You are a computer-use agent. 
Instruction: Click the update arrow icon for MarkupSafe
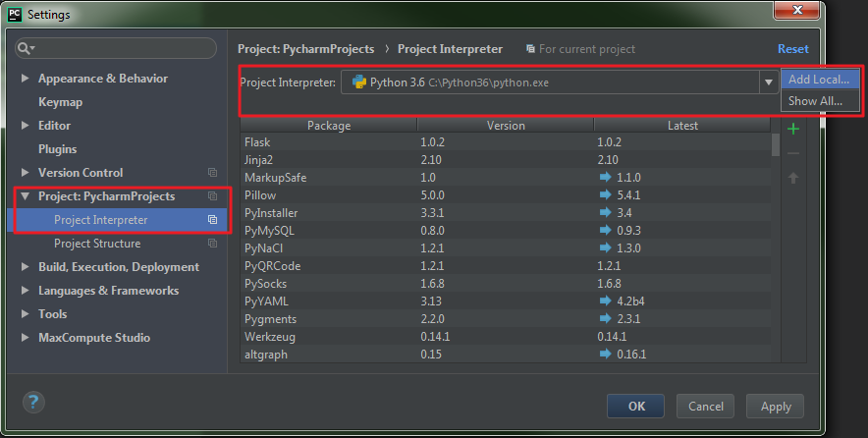[x=606, y=177]
